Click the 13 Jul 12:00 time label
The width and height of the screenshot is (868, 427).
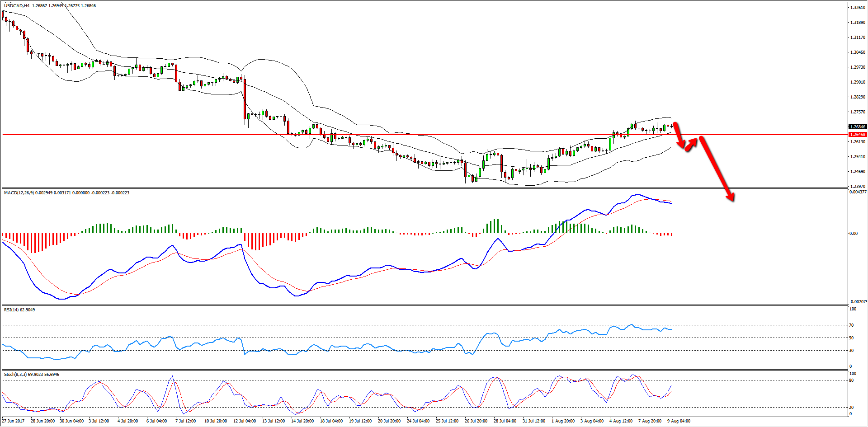pyautogui.click(x=274, y=421)
